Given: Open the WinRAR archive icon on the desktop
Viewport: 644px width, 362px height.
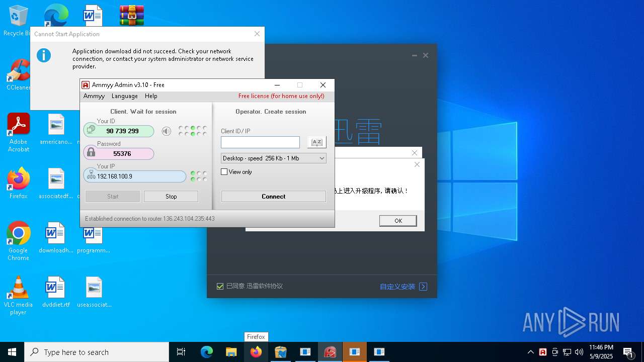Looking at the screenshot, I should tap(132, 16).
